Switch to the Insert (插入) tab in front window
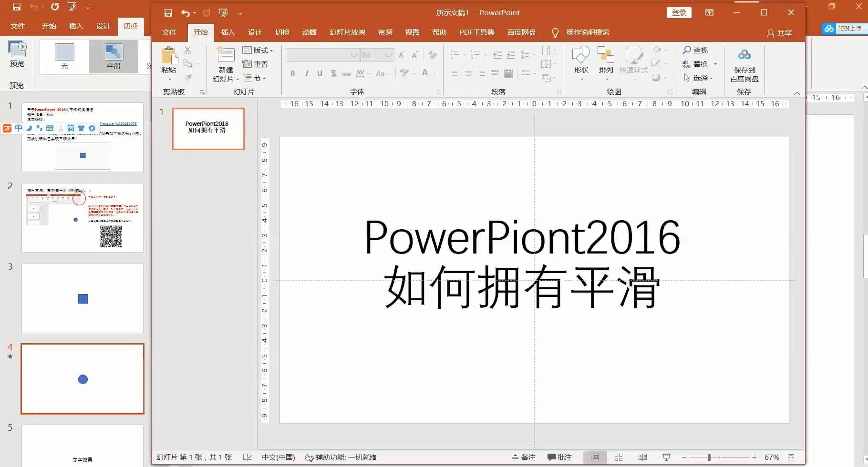The width and height of the screenshot is (868, 467). coord(227,32)
